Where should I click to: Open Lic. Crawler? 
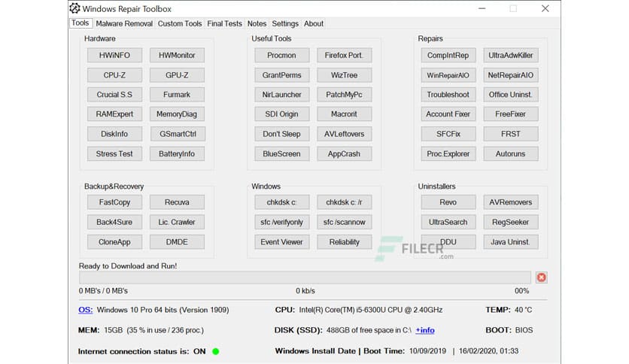tap(177, 222)
